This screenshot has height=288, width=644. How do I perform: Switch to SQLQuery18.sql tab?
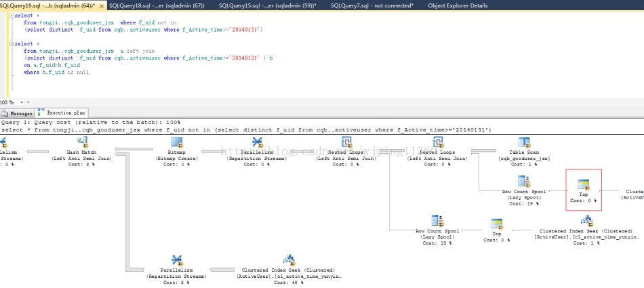pos(157,5)
